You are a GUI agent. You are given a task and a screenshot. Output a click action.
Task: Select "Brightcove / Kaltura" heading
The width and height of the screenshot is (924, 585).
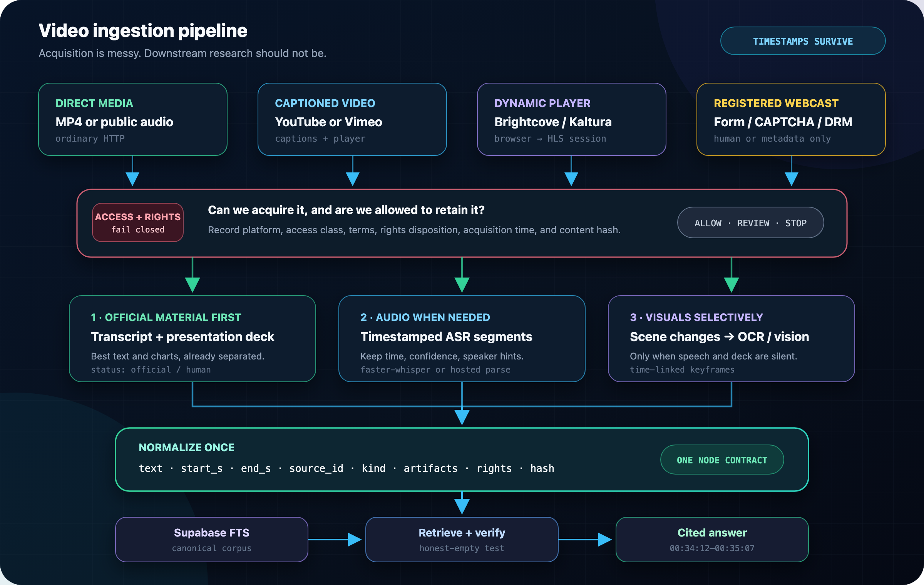[x=553, y=122]
